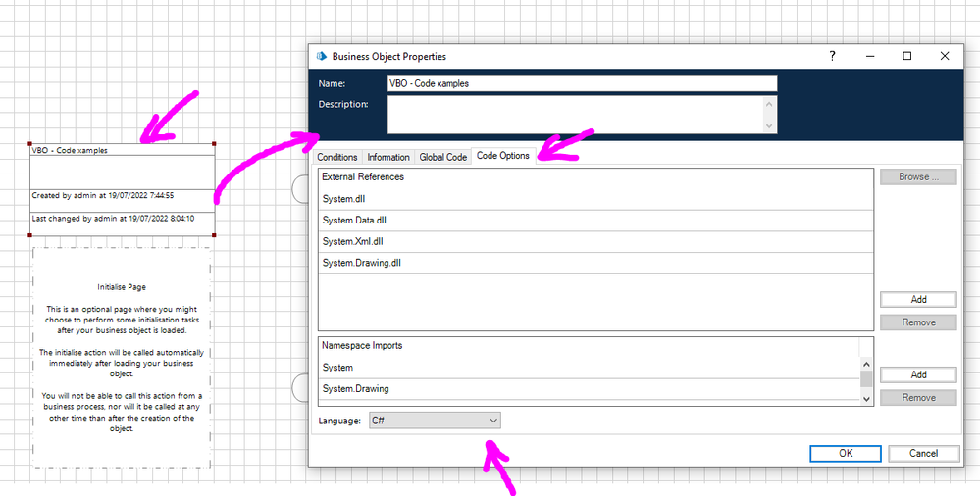
Task: Click 'Created by admin' line on canvas
Action: coord(102,195)
